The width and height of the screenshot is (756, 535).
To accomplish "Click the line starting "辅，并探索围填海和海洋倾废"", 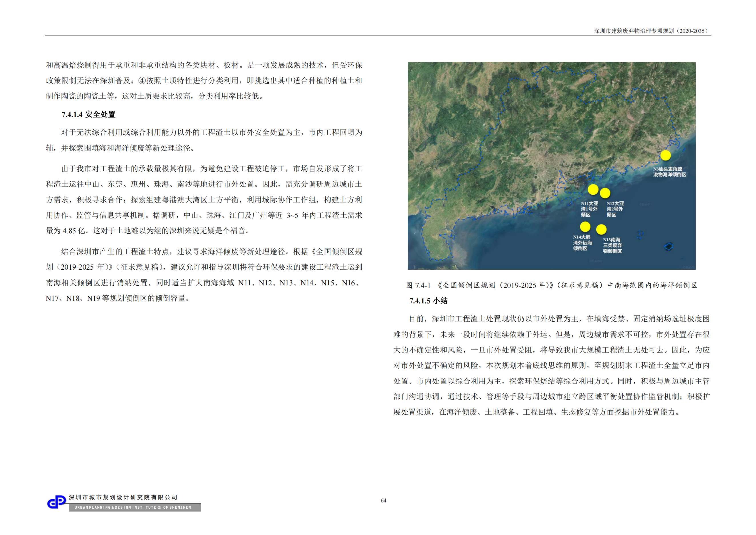I will 121,148.
